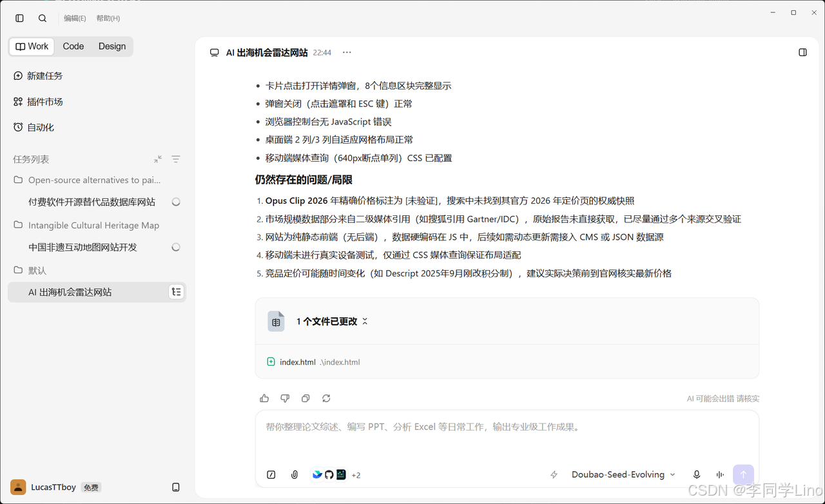Open the task list filter icon
The height and width of the screenshot is (504, 825).
click(176, 159)
